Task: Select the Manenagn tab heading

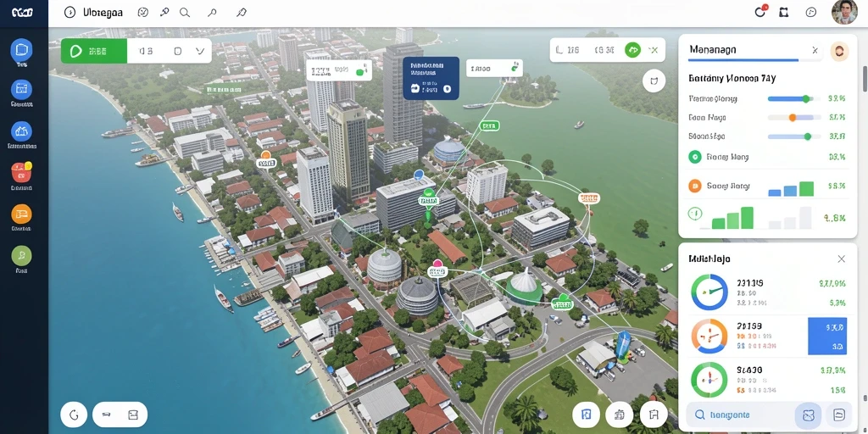Action: (712, 50)
